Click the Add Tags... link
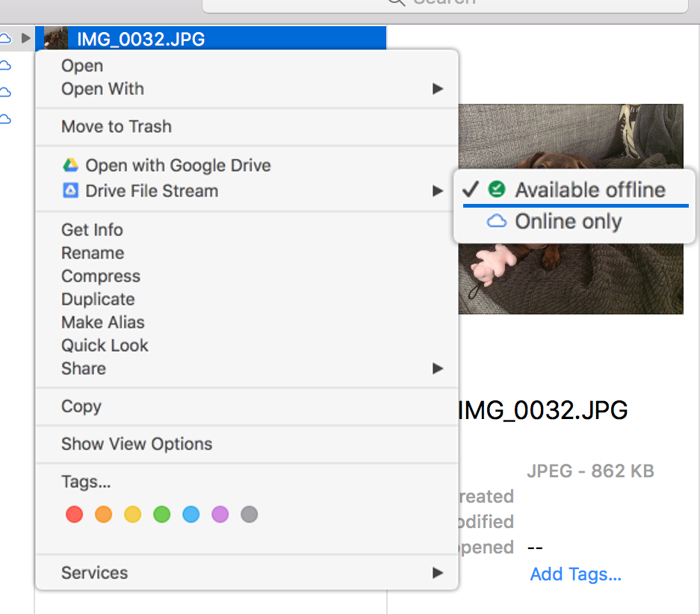 575,574
